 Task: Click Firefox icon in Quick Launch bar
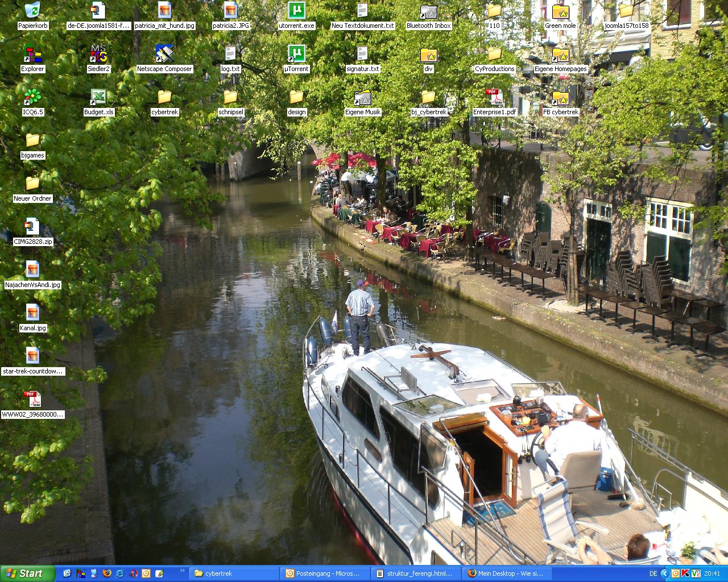point(106,573)
